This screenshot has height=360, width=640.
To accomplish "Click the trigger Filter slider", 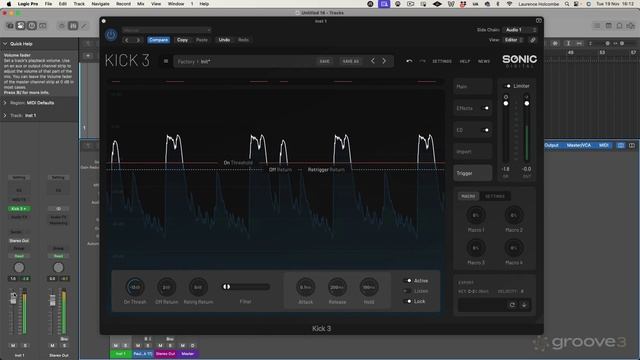I will pos(246,287).
